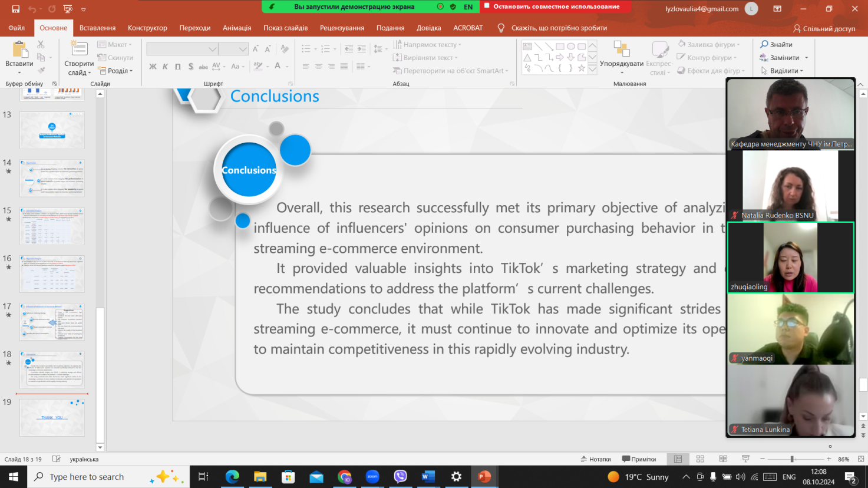Fit slide to window icon
Image resolution: width=868 pixels, height=488 pixels.
(861, 459)
